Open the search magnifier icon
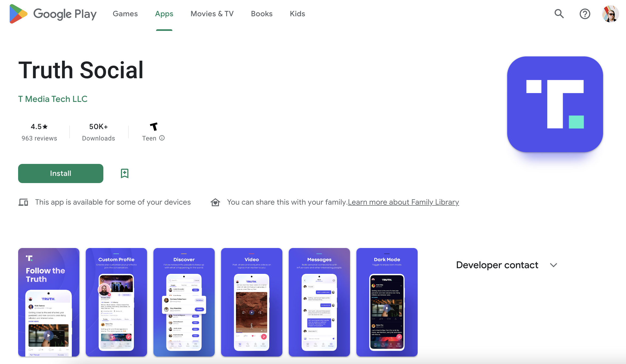This screenshot has height=364, width=626. (x=559, y=14)
